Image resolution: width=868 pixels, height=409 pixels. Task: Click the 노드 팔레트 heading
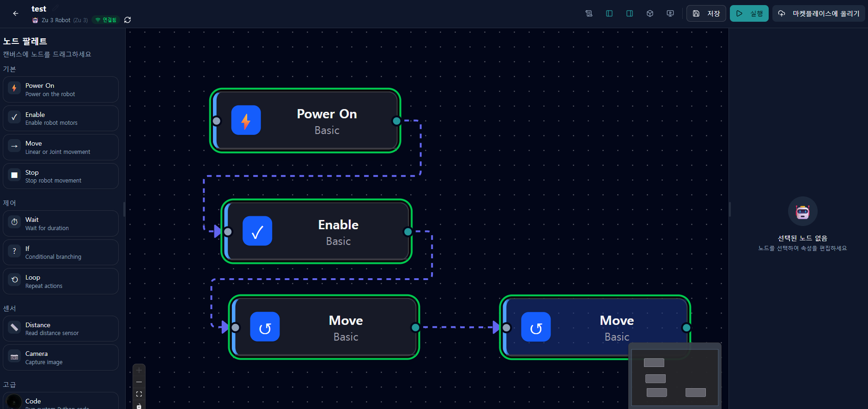point(25,42)
